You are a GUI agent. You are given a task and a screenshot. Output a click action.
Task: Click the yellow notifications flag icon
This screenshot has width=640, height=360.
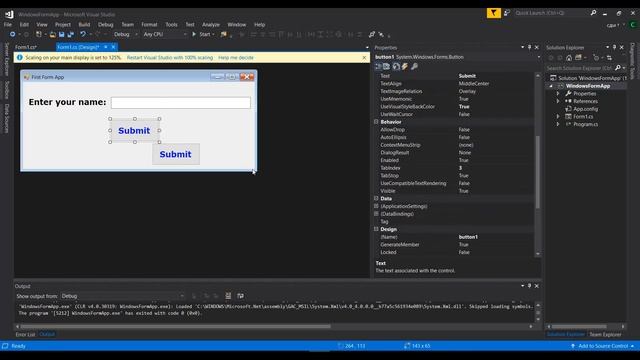pyautogui.click(x=493, y=13)
